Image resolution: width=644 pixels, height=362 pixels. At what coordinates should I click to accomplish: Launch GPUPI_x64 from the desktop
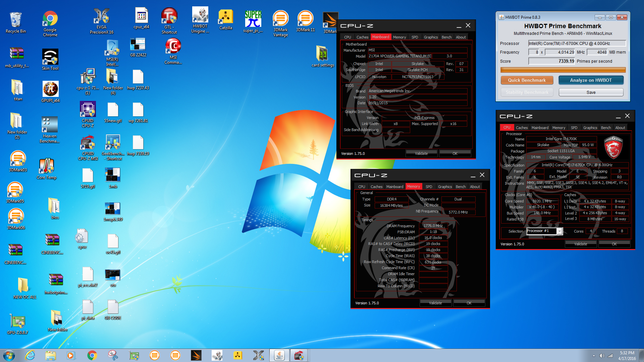click(x=50, y=92)
